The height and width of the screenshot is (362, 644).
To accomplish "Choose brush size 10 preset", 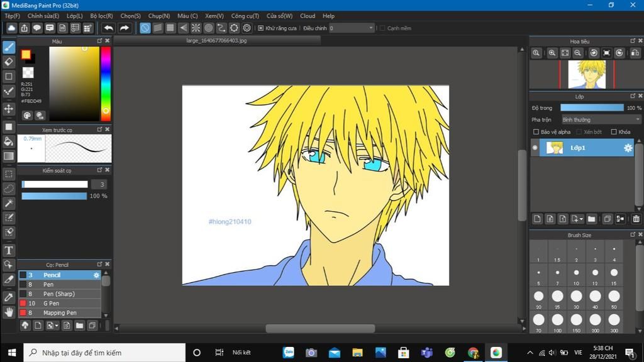I will (576, 275).
